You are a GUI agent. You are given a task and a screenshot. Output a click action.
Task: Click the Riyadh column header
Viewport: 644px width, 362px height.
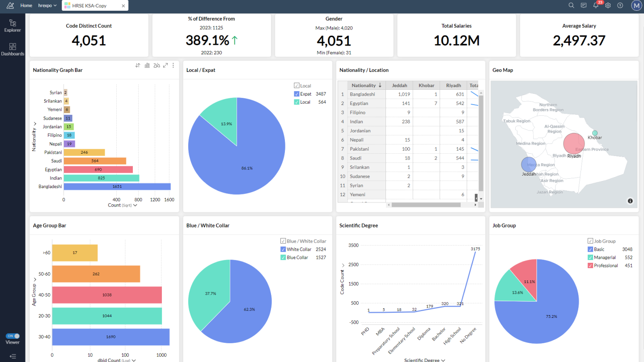tap(453, 85)
